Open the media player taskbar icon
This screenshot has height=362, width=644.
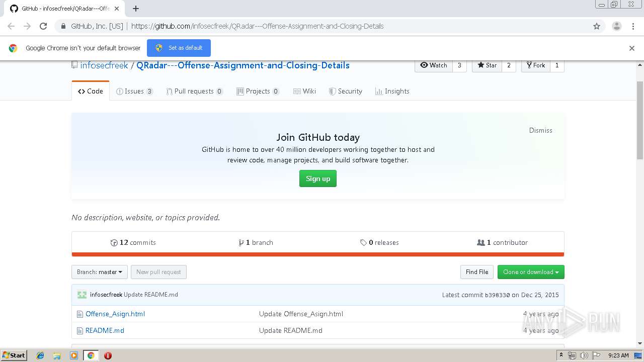point(74,355)
